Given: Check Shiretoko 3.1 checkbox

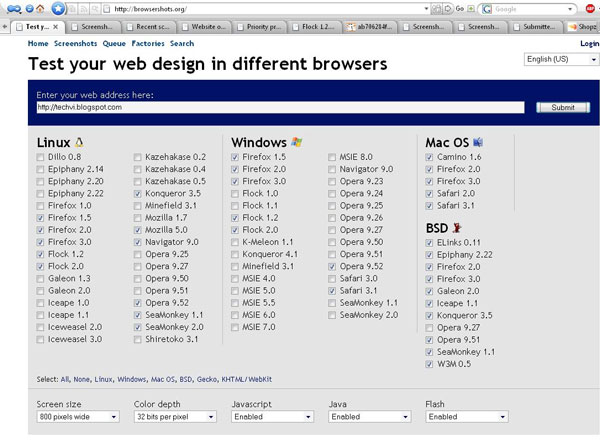Looking at the screenshot, I should pos(137,339).
